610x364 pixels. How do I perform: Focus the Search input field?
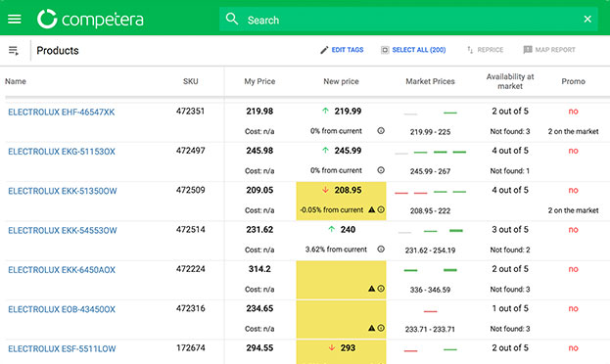click(x=408, y=19)
